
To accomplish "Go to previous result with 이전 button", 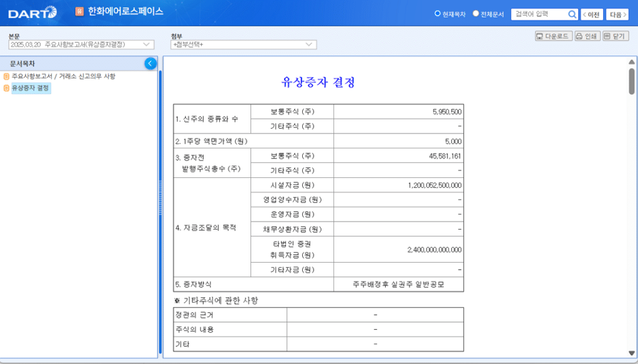I will (592, 15).
